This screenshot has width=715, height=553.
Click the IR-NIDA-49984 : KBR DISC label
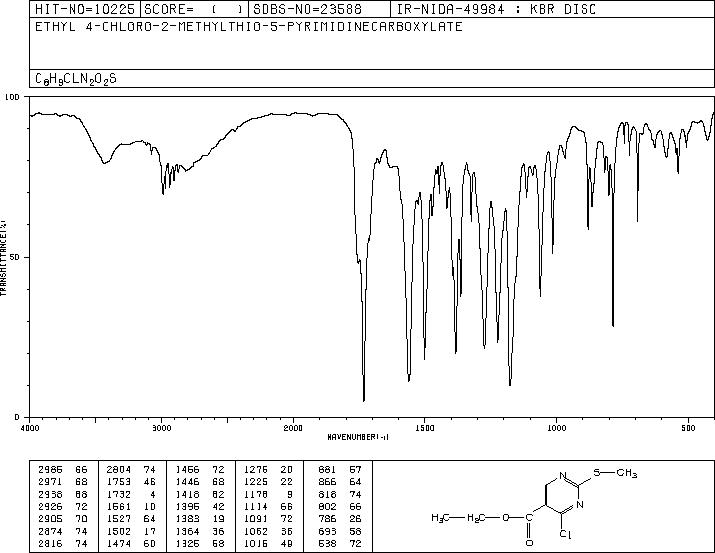click(496, 9)
